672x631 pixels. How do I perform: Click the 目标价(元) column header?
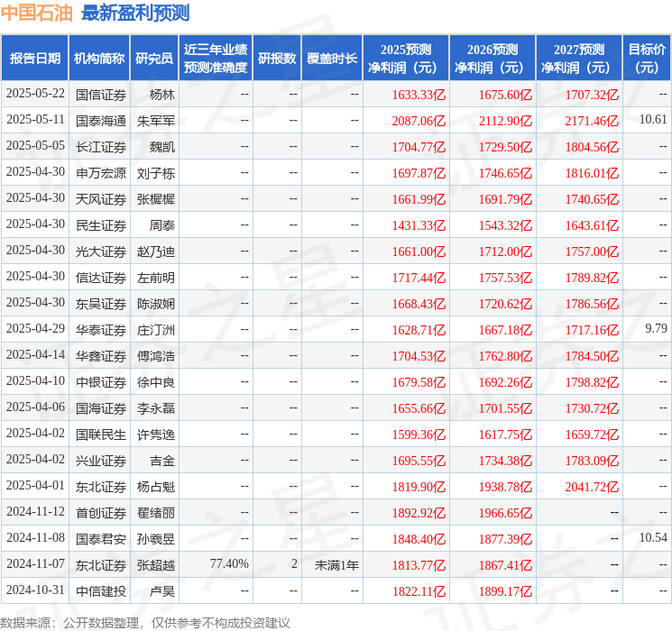647,59
